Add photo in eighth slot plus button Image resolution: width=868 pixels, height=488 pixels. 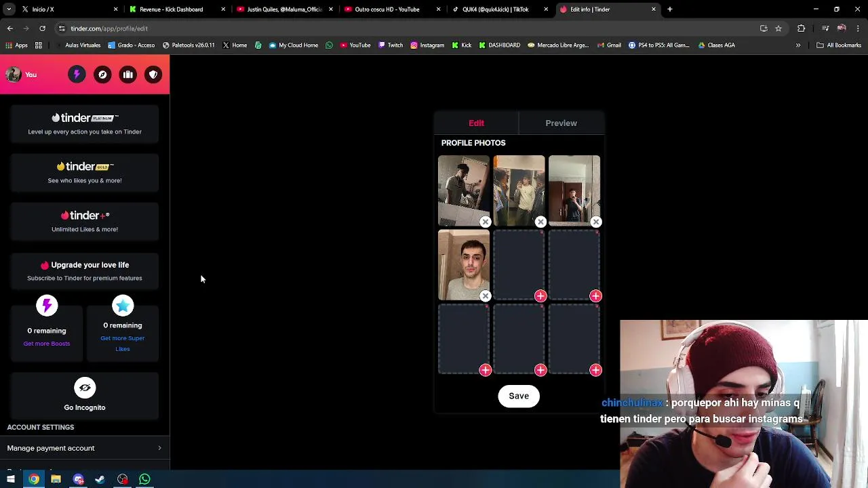(x=540, y=370)
